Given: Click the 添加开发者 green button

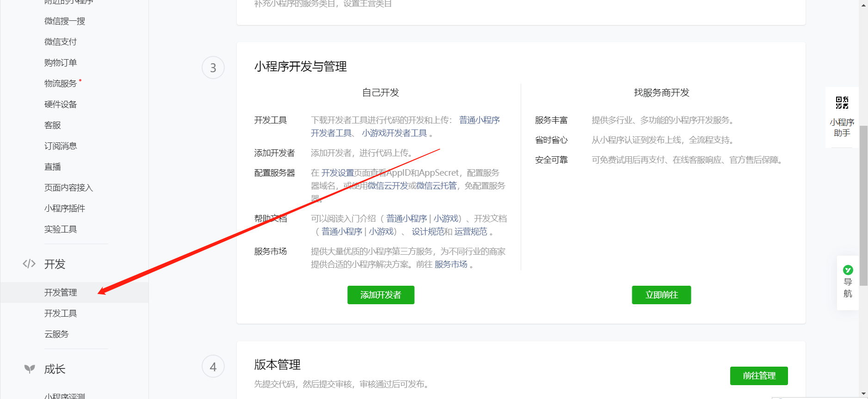Looking at the screenshot, I should point(381,295).
